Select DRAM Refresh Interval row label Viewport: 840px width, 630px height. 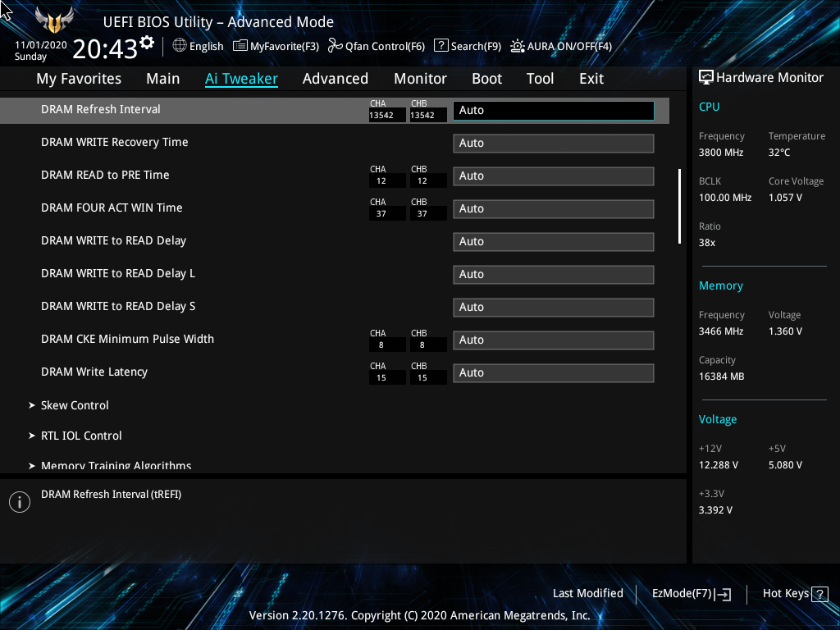pyautogui.click(x=101, y=109)
